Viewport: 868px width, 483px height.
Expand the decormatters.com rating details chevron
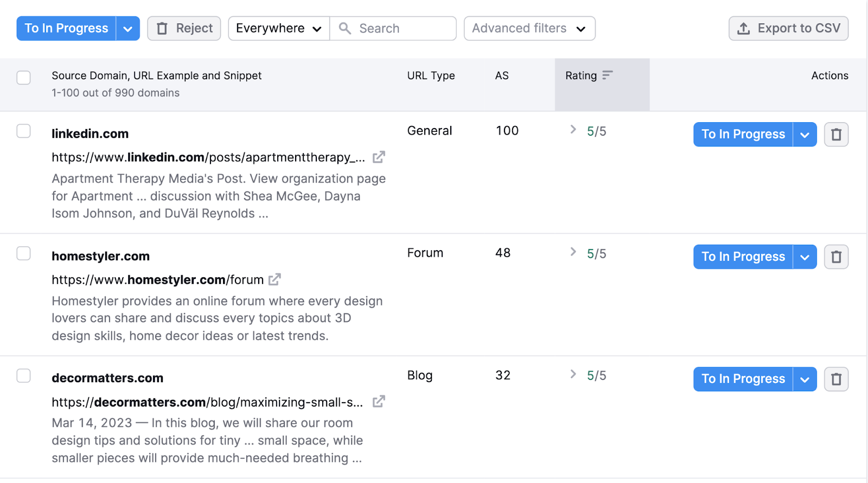(x=573, y=374)
